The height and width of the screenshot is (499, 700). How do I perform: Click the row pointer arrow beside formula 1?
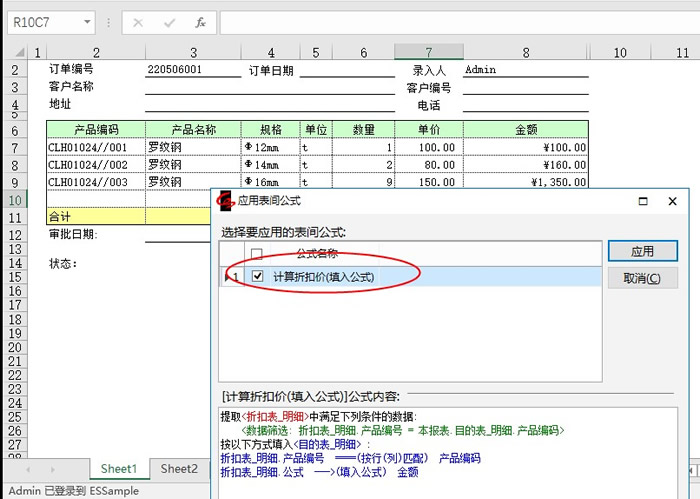click(226, 276)
